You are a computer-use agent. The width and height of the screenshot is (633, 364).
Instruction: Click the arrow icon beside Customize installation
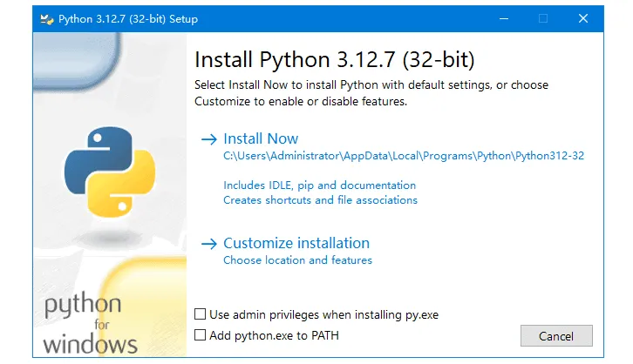(x=208, y=244)
